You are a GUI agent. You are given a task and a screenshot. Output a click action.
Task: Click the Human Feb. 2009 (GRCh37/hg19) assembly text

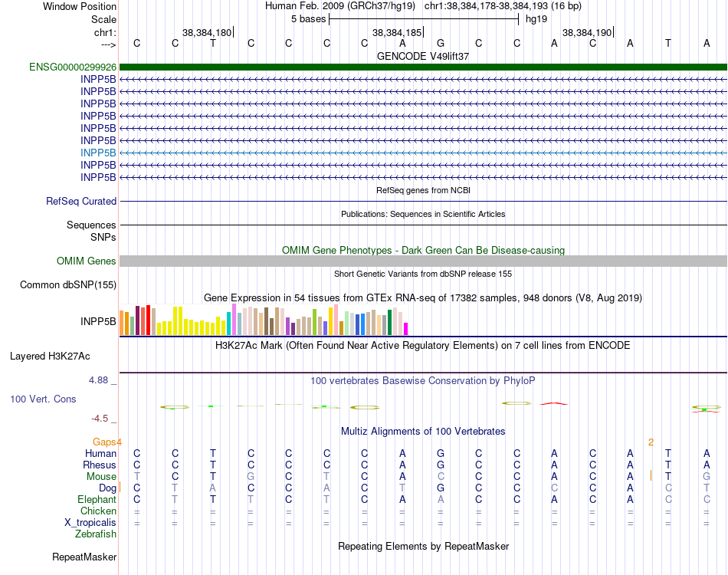(339, 6)
